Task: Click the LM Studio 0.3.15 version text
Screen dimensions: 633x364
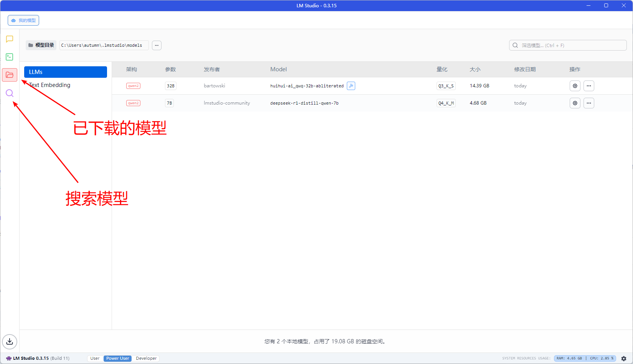Action: coord(31,359)
